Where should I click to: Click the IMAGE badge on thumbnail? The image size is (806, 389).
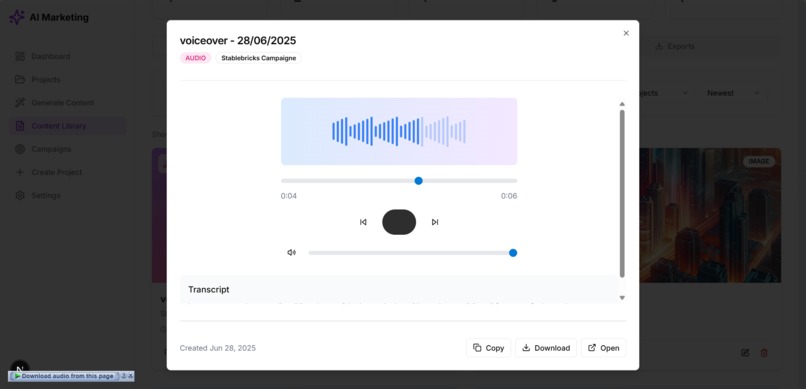[x=759, y=161]
